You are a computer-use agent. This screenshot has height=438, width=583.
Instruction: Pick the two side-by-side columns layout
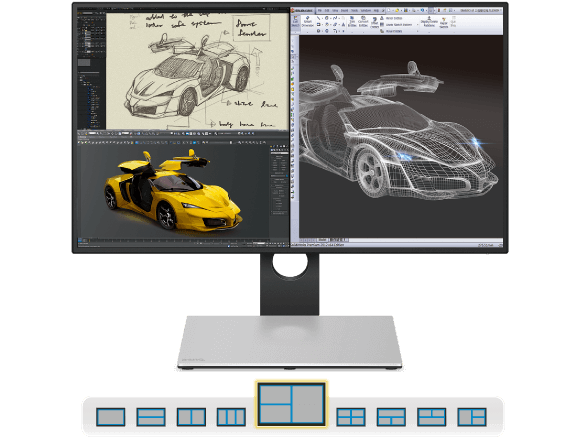(x=191, y=417)
